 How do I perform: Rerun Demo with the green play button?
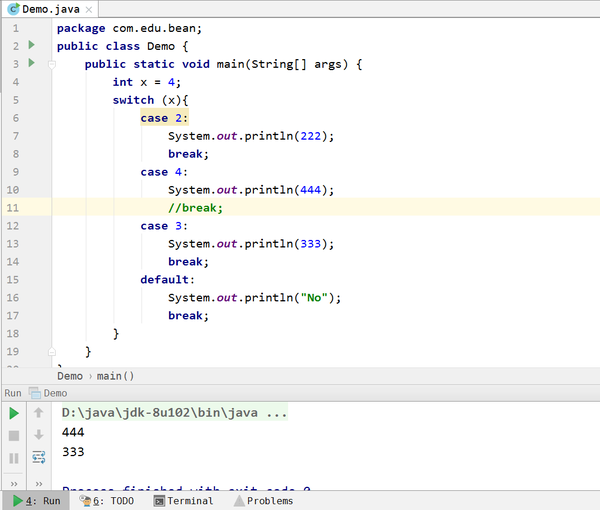[14, 413]
